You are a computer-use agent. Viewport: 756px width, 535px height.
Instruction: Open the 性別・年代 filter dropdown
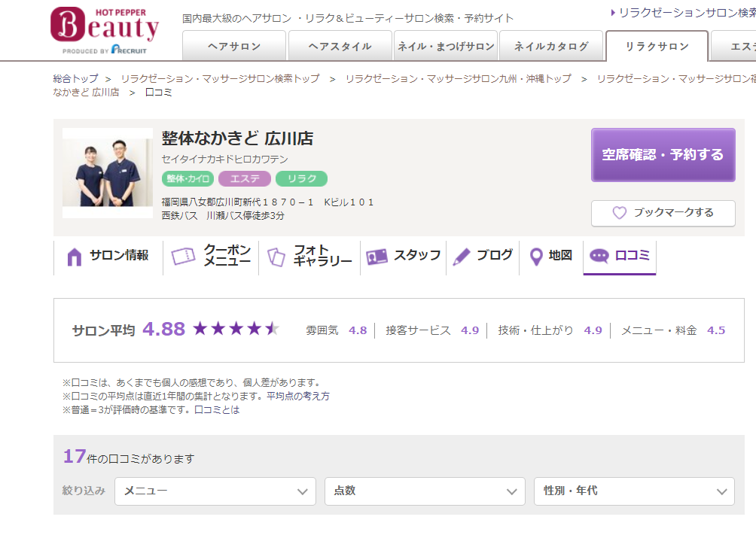click(x=634, y=491)
